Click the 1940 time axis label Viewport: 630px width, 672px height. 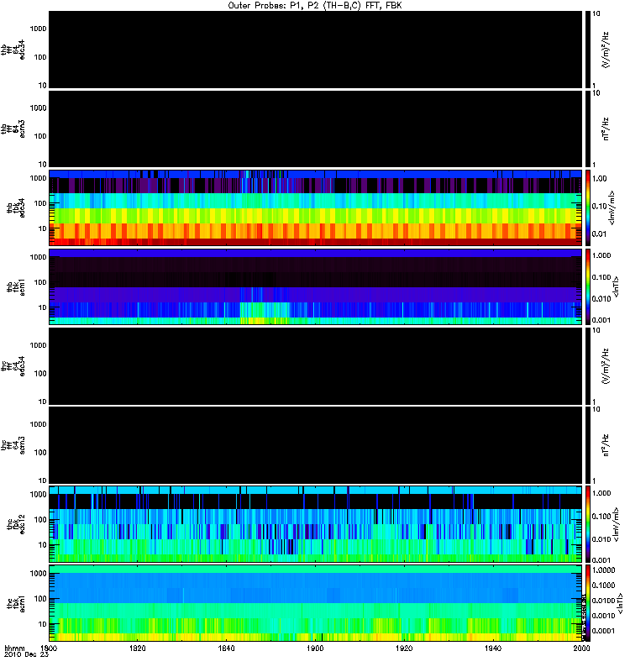(x=493, y=648)
